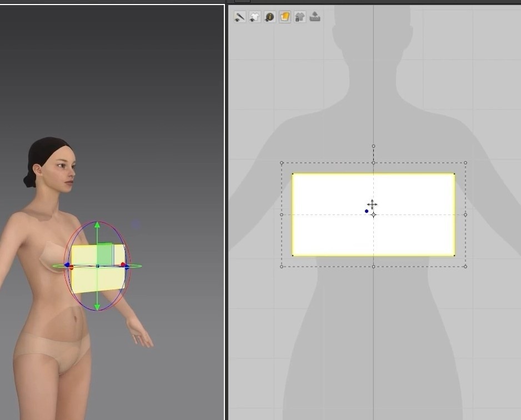Click the green downward arrow of the 3D gizmo
Image resolution: width=521 pixels, height=420 pixels.
point(97,307)
